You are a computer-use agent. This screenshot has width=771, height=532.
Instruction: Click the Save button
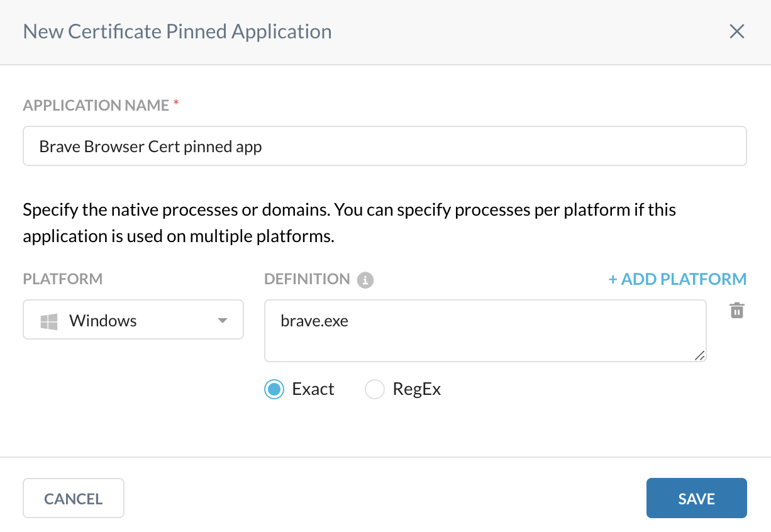click(x=697, y=498)
